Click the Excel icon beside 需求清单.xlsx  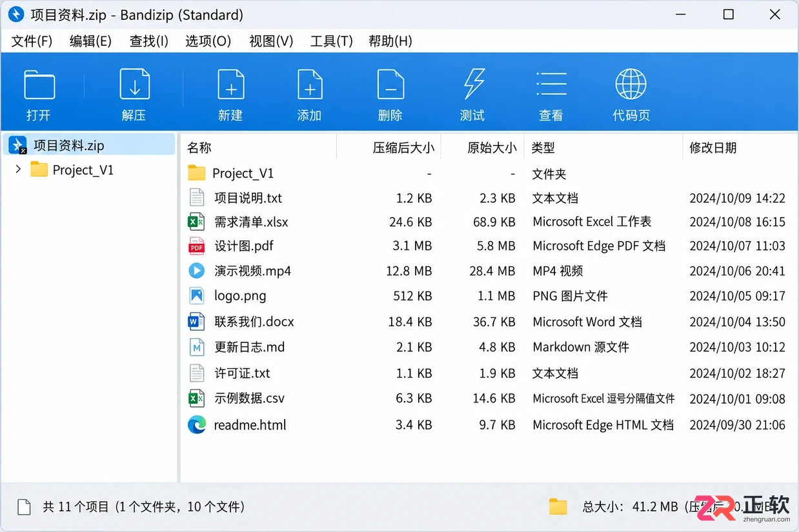point(196,222)
